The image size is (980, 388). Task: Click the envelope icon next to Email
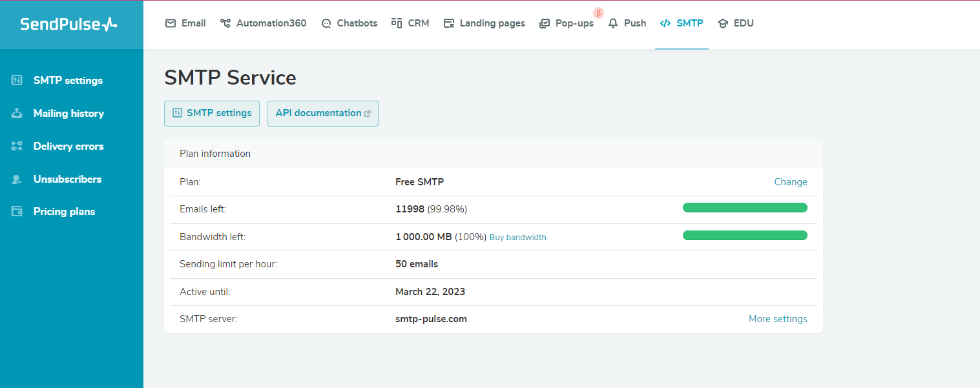[171, 23]
